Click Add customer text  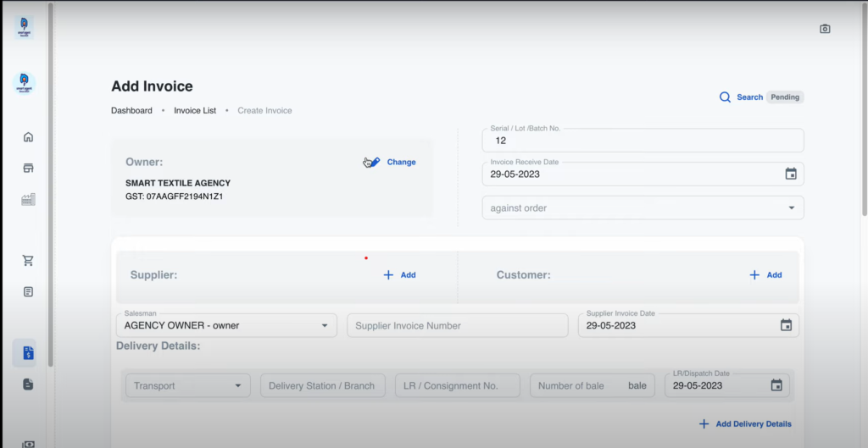click(x=774, y=275)
